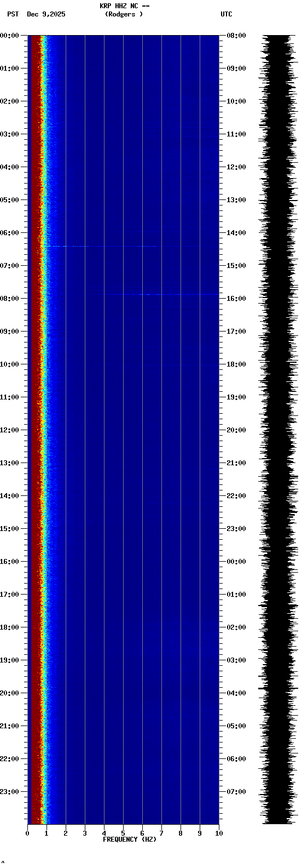Click the PST 18:00 time label
Image resolution: width=302 pixels, height=868 pixels.
point(10,627)
